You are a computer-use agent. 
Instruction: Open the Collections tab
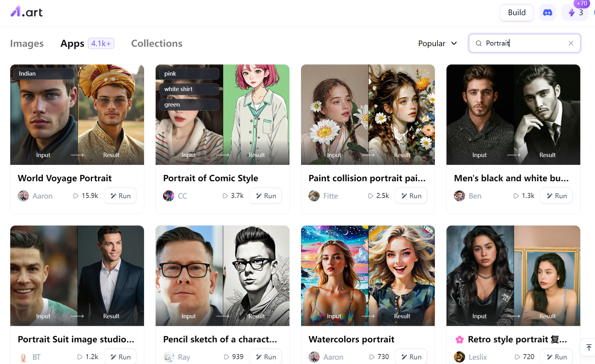157,43
